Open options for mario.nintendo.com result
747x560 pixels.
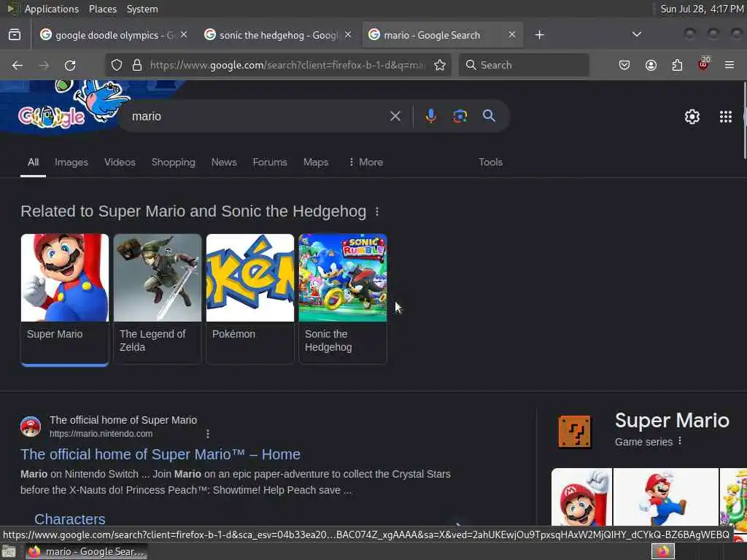pos(208,434)
